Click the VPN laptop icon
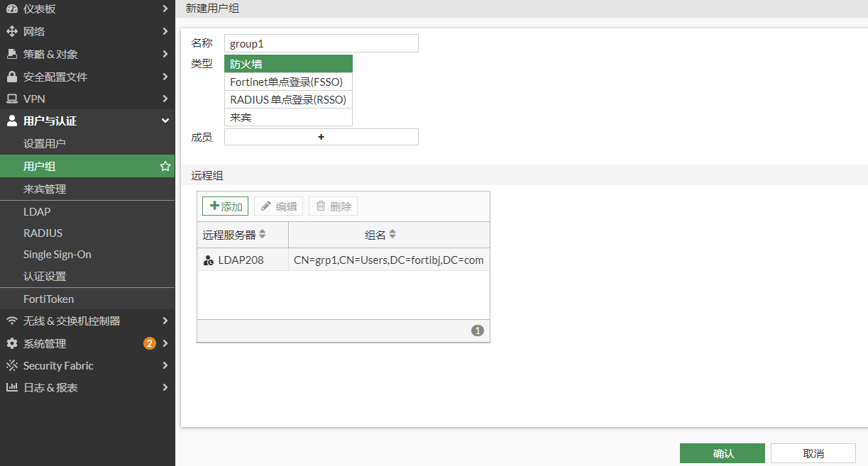This screenshot has height=466, width=868. pyautogui.click(x=11, y=99)
